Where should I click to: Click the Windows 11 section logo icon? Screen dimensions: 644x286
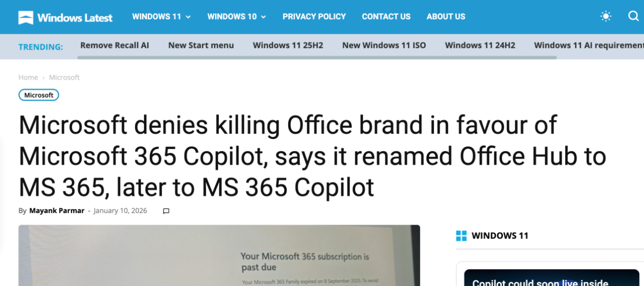coord(461,236)
